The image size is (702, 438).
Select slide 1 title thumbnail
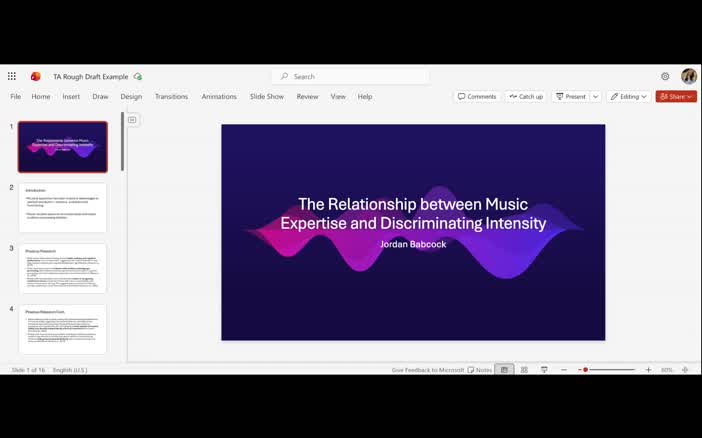[63, 146]
